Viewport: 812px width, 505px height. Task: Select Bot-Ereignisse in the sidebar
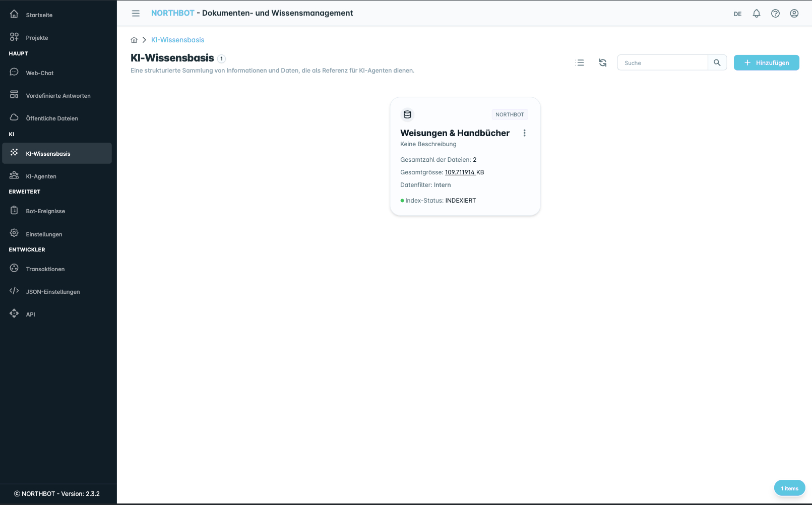click(46, 211)
